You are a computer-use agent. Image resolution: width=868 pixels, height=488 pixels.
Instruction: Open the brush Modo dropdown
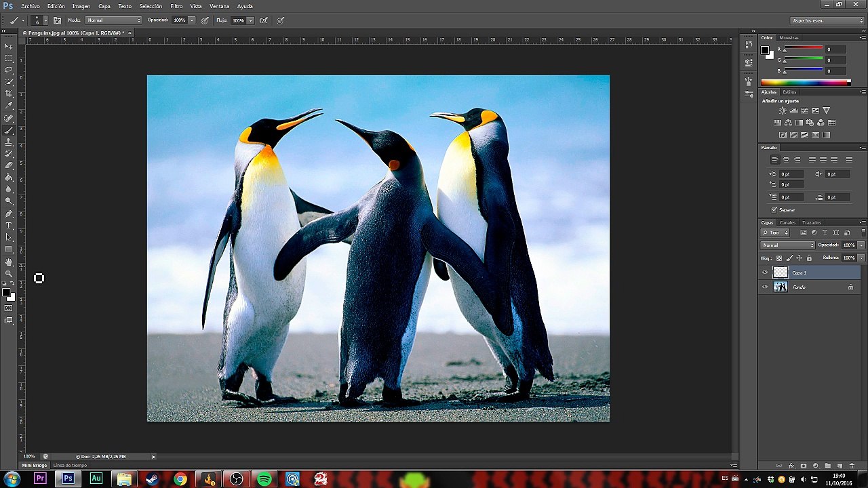point(113,20)
